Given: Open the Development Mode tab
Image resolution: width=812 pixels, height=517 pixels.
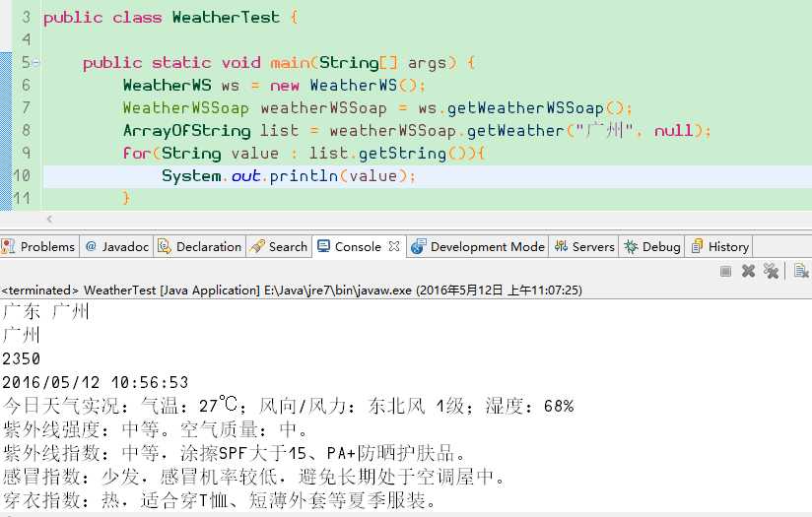Looking at the screenshot, I should [478, 246].
